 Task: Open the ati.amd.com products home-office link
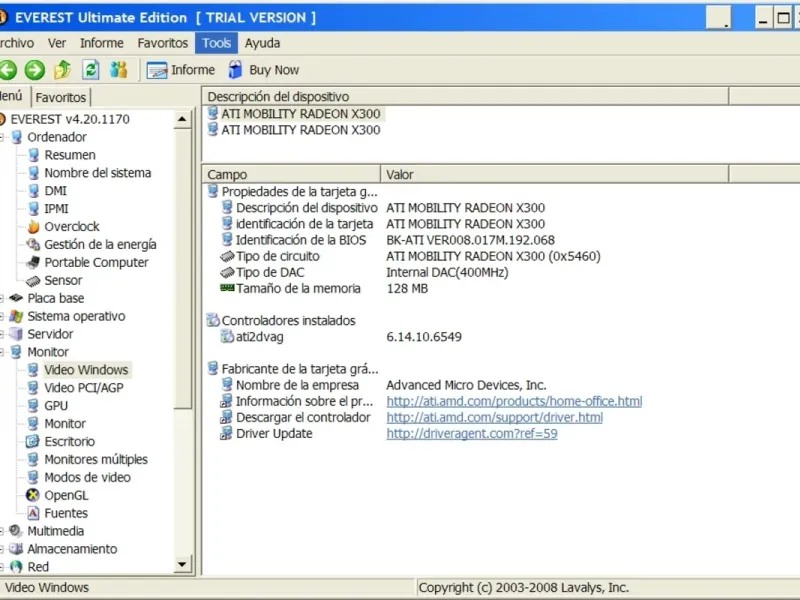pos(514,401)
